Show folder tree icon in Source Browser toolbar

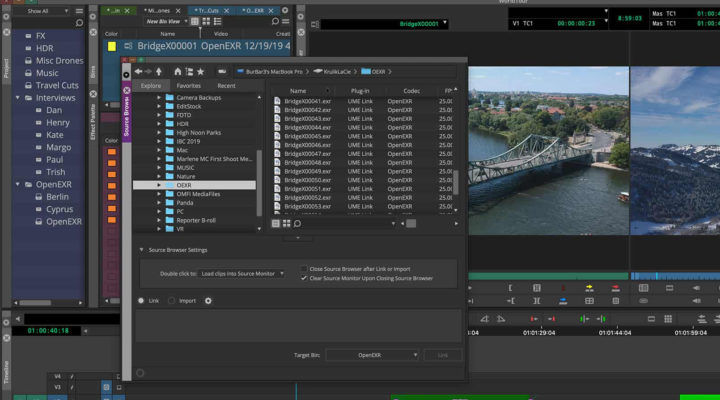coord(189,72)
